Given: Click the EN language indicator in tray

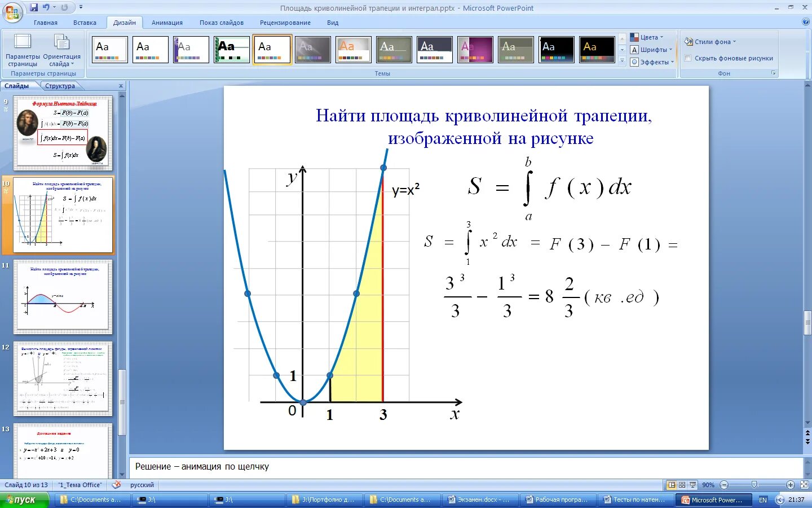Looking at the screenshot, I should tap(763, 500).
